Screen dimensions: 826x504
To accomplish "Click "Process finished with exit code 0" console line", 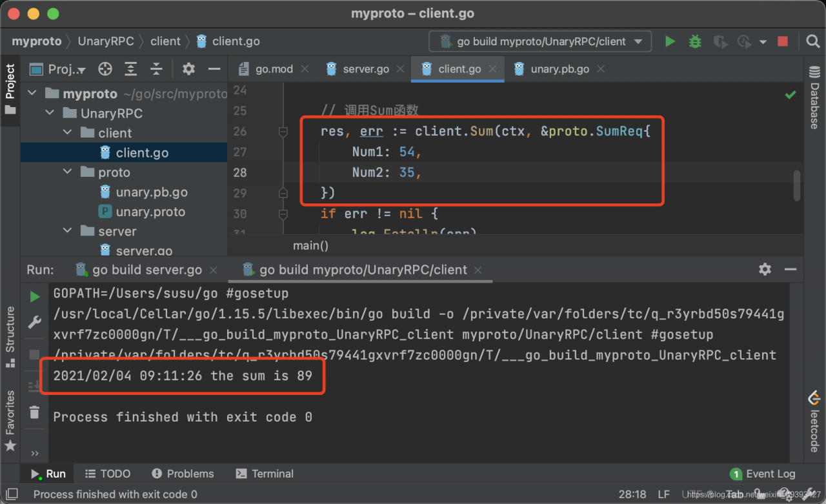I will pyautogui.click(x=183, y=417).
